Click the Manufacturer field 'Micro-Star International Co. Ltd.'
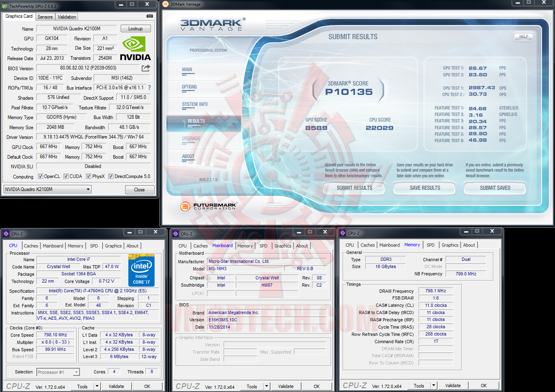Viewport: 555px width, 392px height. point(266,261)
